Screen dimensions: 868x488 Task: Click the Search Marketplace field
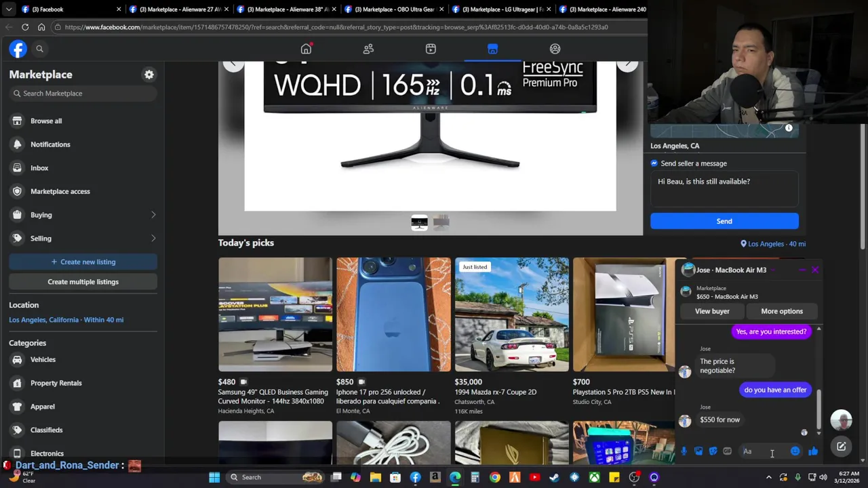pyautogui.click(x=83, y=94)
